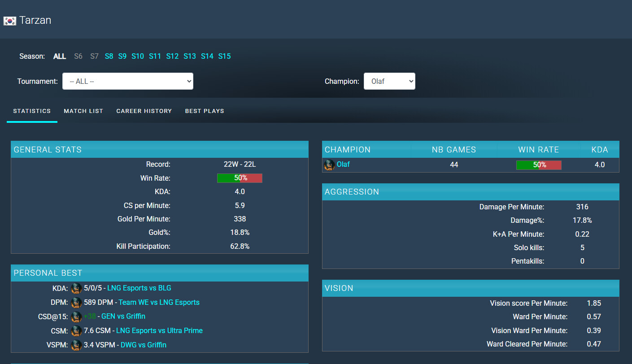
Task: Select ALL seasons filter
Action: 60,56
